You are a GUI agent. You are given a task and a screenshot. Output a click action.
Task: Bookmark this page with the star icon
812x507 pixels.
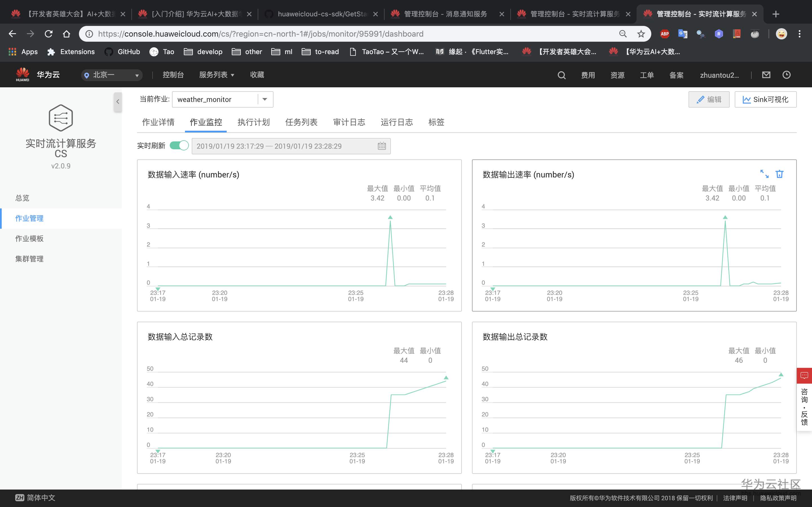coord(641,34)
